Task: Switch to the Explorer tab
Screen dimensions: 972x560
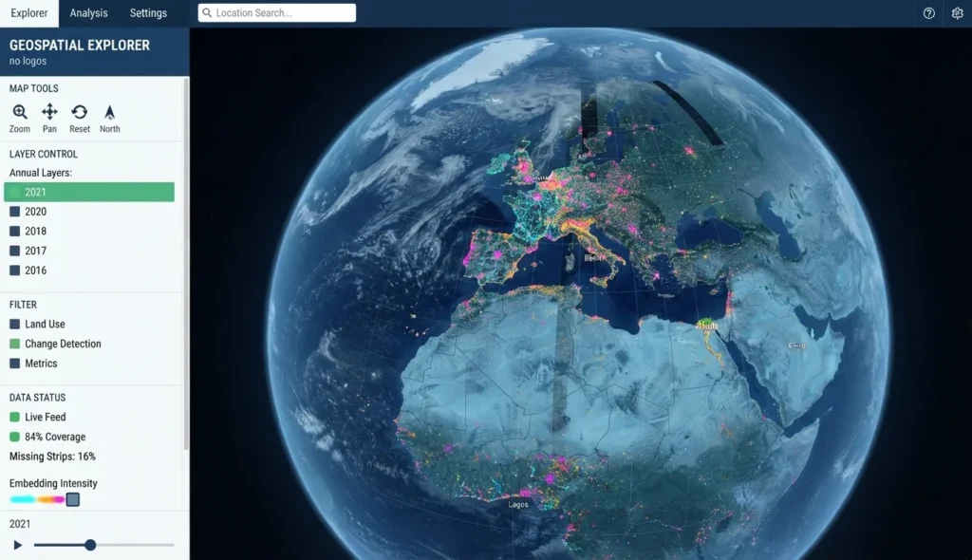Action: pos(29,13)
